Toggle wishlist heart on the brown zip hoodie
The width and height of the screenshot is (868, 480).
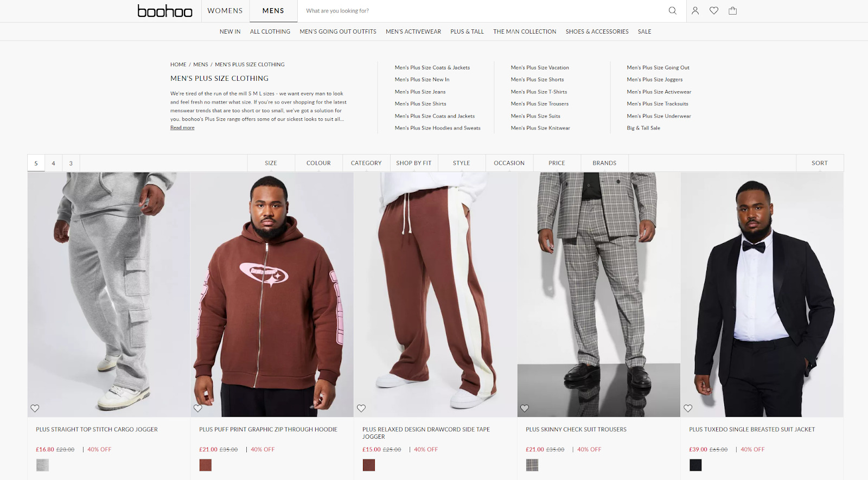point(198,408)
